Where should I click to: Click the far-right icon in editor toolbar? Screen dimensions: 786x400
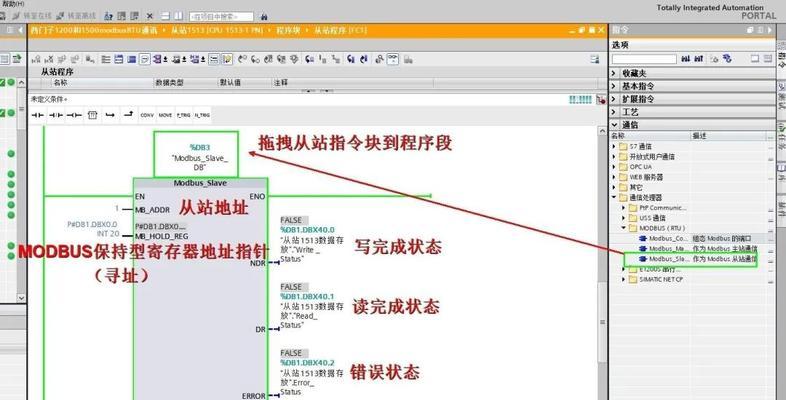(595, 60)
